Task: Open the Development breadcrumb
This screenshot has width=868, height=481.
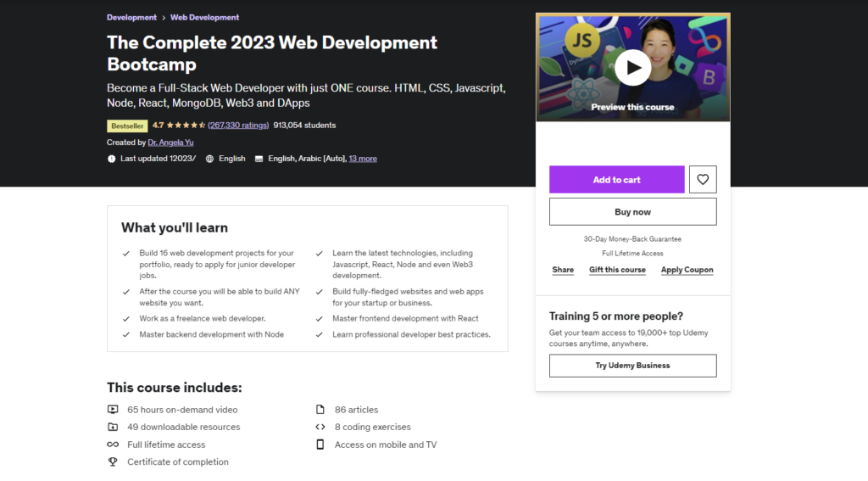Action: coord(131,17)
